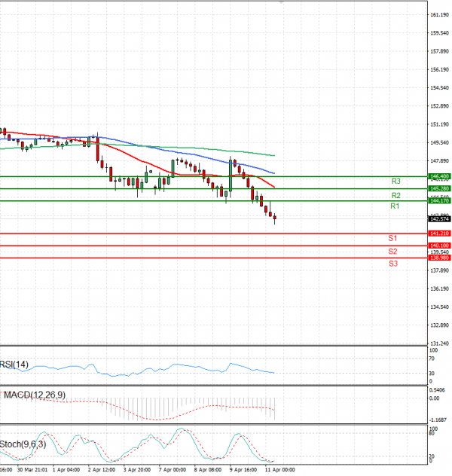Image resolution: width=452 pixels, height=476 pixels.
Task: Click the 146.400 price tag
Action: (439, 176)
